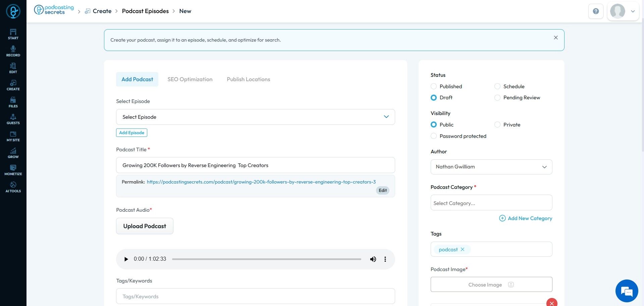The height and width of the screenshot is (306, 644).
Task: Dismiss the info banner with X
Action: point(556,38)
